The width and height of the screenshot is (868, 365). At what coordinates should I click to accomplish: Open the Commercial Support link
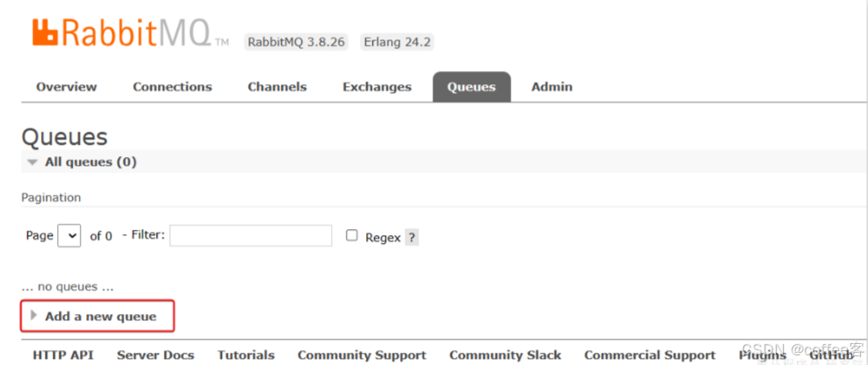click(649, 355)
